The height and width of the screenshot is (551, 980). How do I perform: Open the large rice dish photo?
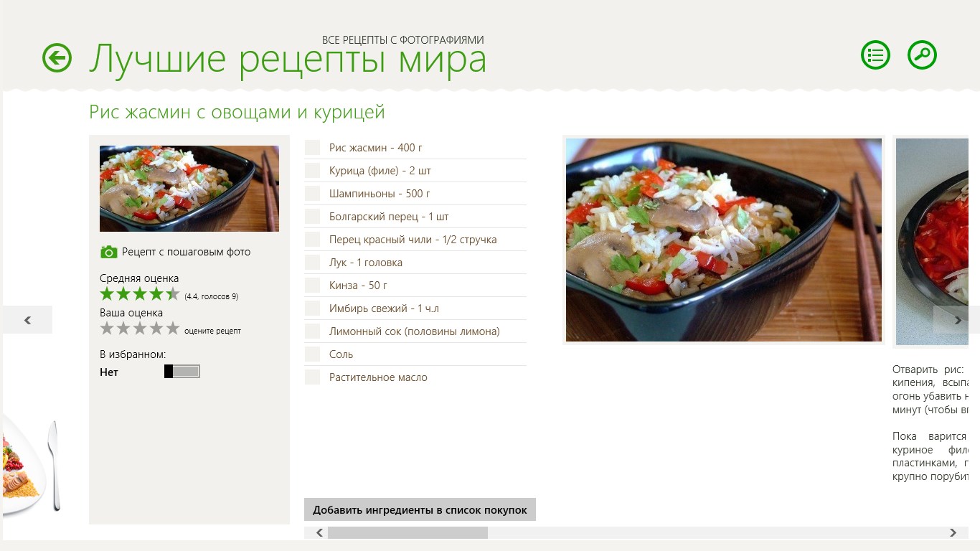tap(723, 240)
